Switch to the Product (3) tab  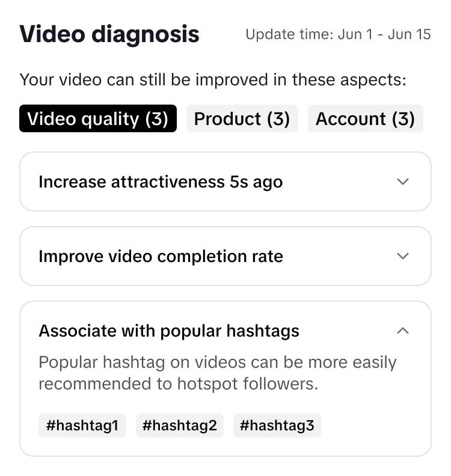pos(242,118)
